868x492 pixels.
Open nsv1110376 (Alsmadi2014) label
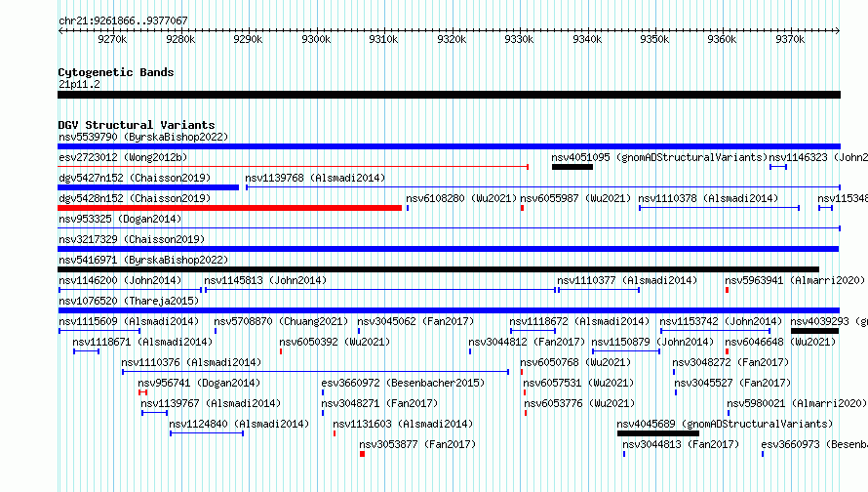[191, 362]
